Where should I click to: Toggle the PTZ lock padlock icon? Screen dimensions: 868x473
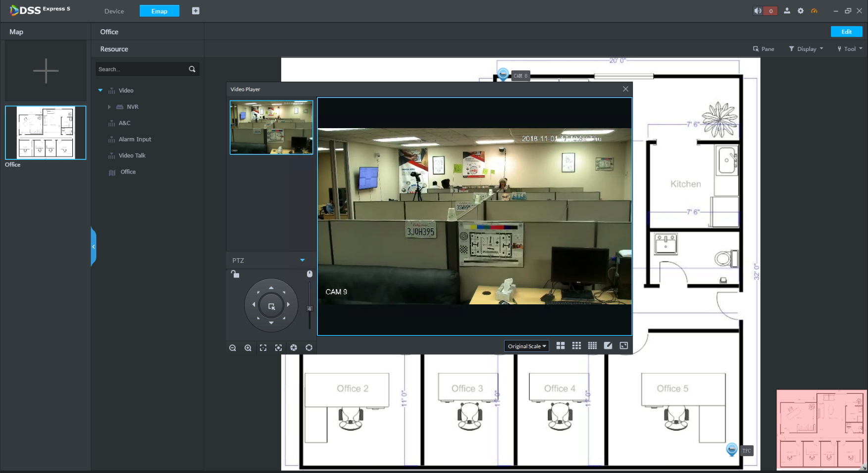tap(235, 274)
